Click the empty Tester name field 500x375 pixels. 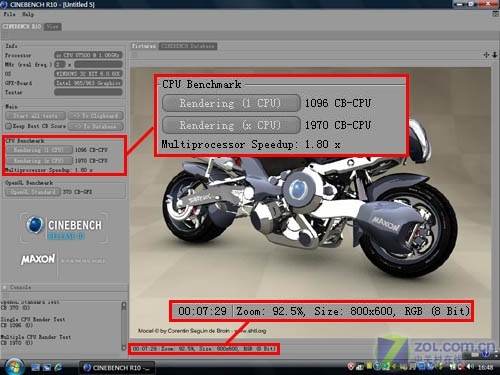pyautogui.click(x=88, y=92)
